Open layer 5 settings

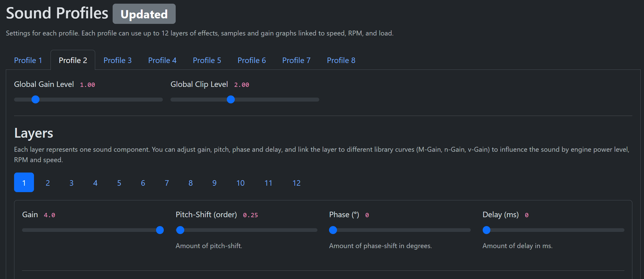point(119,183)
